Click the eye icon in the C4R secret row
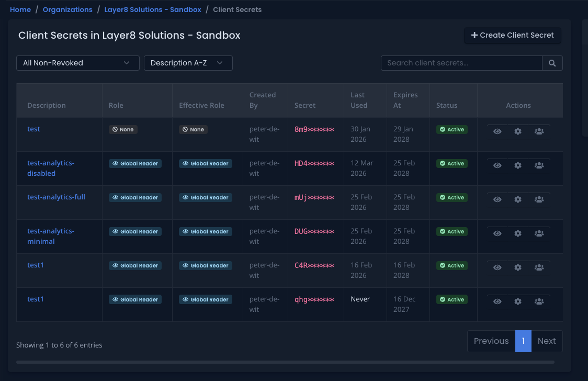This screenshot has width=588, height=381. point(497,267)
